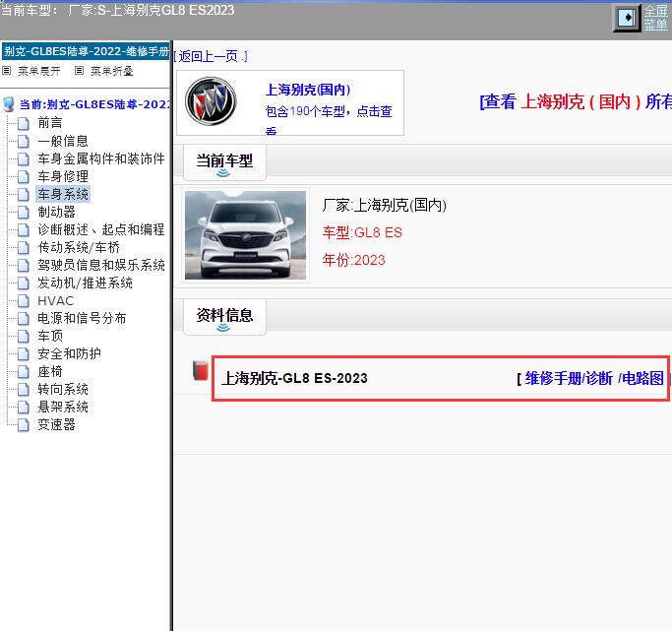
Task: Select root node 当前:别克-GL8ES陆尊
Action: coord(94,104)
